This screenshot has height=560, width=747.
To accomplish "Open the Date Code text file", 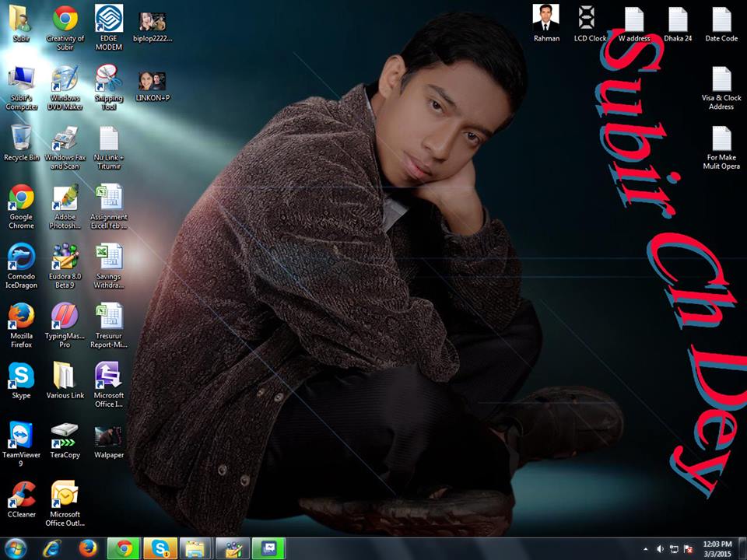I will pyautogui.click(x=721, y=24).
